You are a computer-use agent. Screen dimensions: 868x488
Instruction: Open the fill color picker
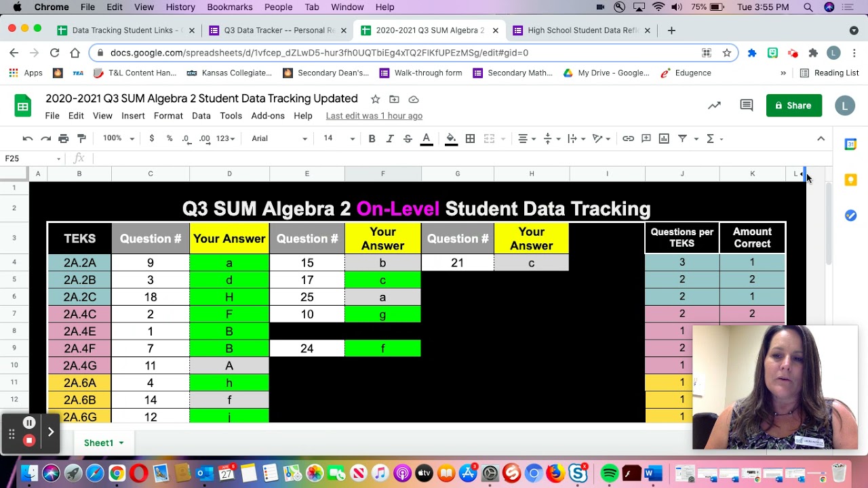pos(451,138)
